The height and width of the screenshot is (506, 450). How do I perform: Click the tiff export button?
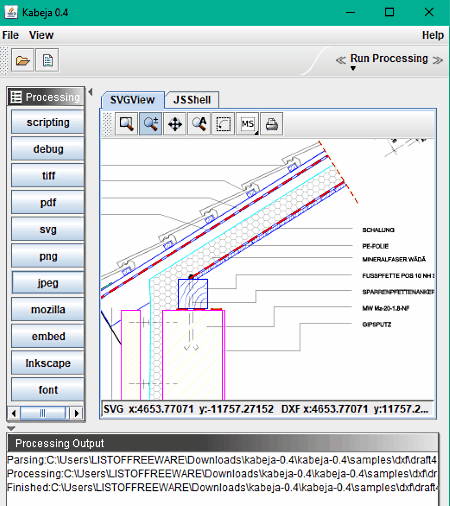coord(48,175)
